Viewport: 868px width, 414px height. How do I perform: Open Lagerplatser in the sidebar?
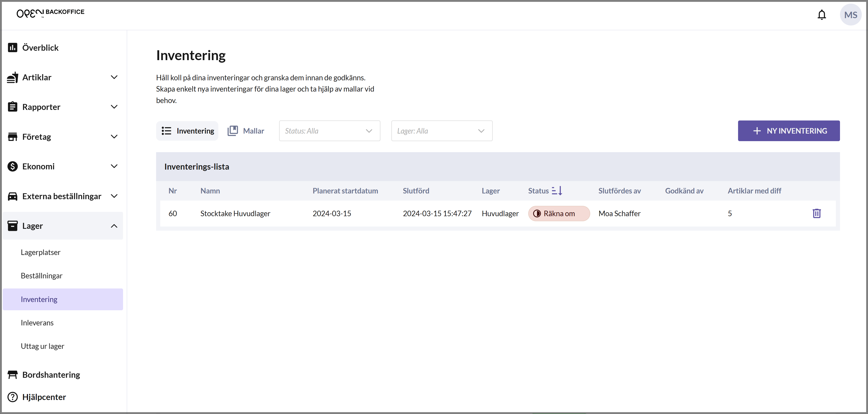[40, 252]
